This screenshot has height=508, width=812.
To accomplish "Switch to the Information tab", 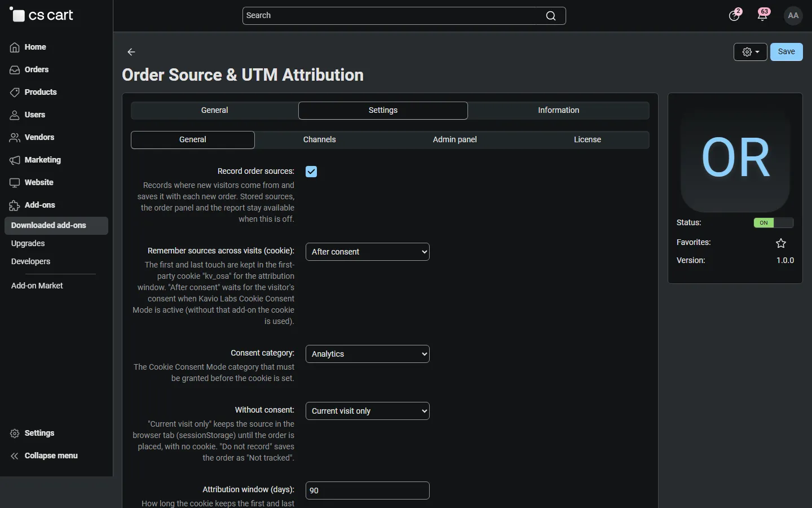I will [558, 111].
